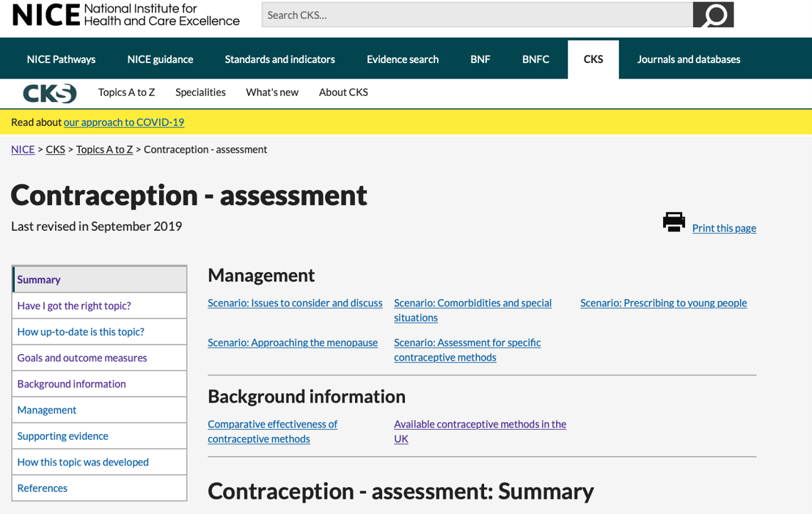
Task: Focus the Search CKS input field
Action: tap(477, 15)
